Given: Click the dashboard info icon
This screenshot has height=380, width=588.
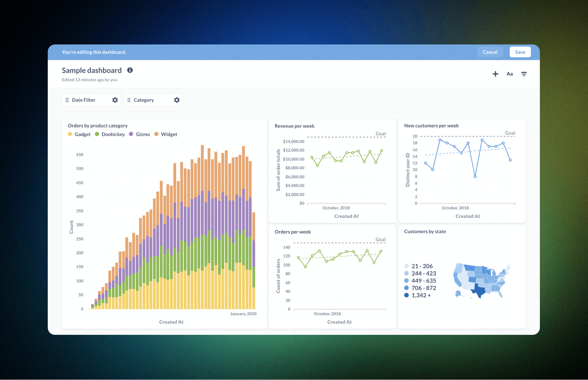Looking at the screenshot, I should 130,70.
